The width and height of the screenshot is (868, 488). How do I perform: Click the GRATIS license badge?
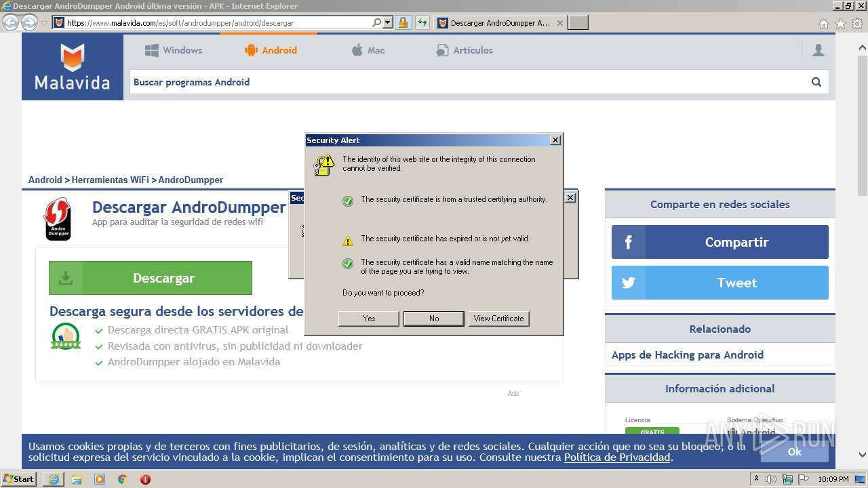pyautogui.click(x=652, y=431)
